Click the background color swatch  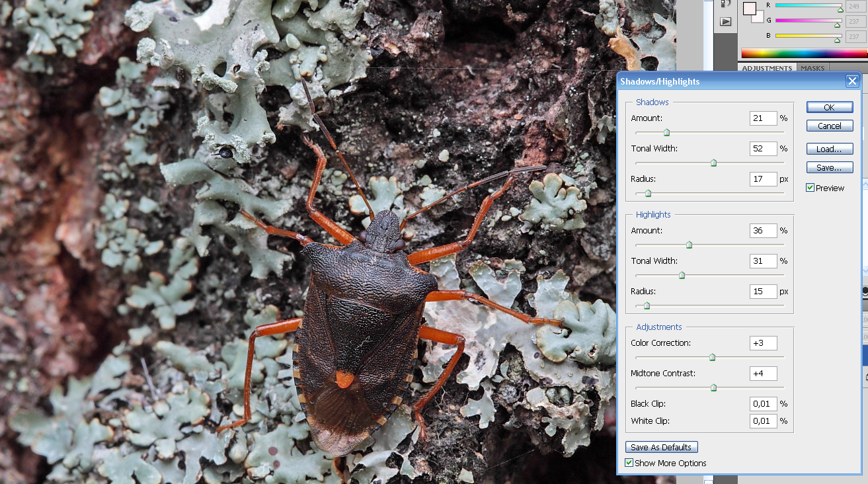click(758, 17)
